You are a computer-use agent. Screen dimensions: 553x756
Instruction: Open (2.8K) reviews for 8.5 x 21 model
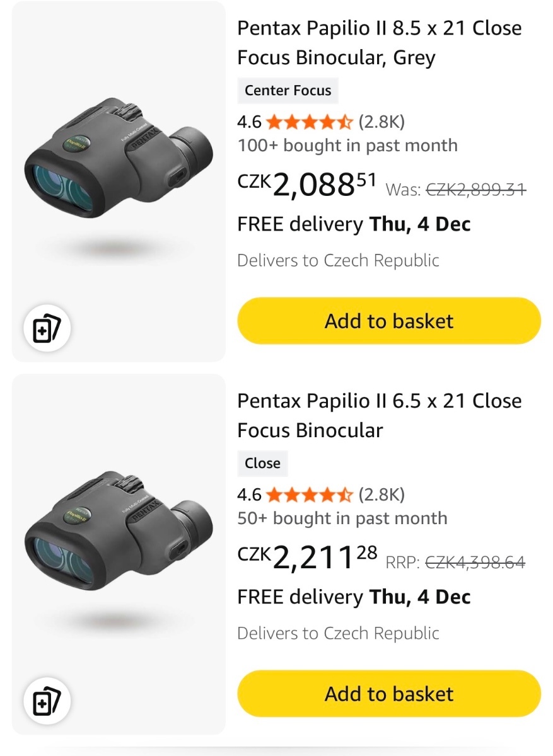[x=381, y=122]
